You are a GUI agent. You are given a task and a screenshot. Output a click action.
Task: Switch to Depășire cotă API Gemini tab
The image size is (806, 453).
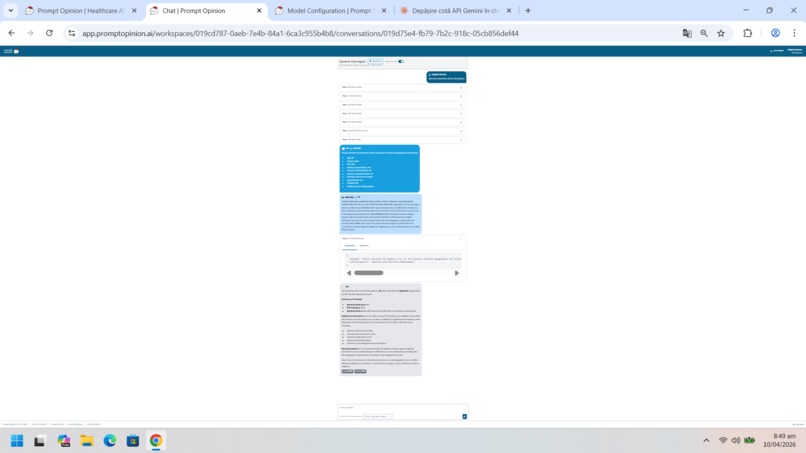(x=455, y=10)
